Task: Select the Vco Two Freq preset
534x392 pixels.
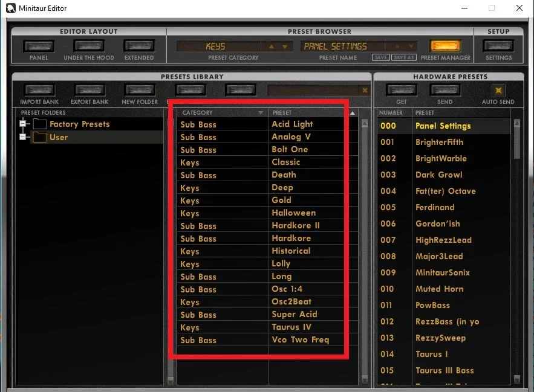Action: [301, 340]
